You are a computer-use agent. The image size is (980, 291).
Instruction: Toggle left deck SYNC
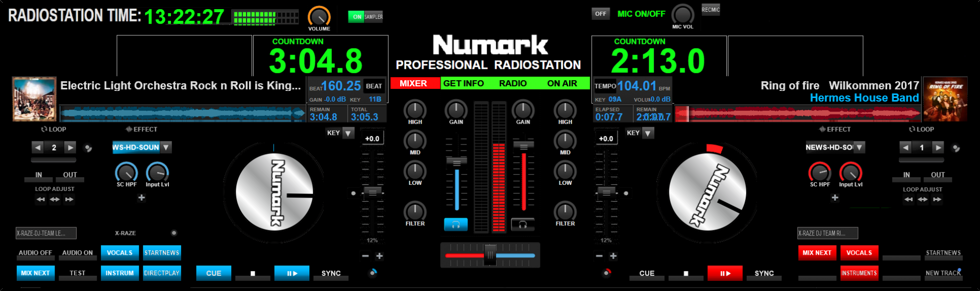click(x=331, y=274)
